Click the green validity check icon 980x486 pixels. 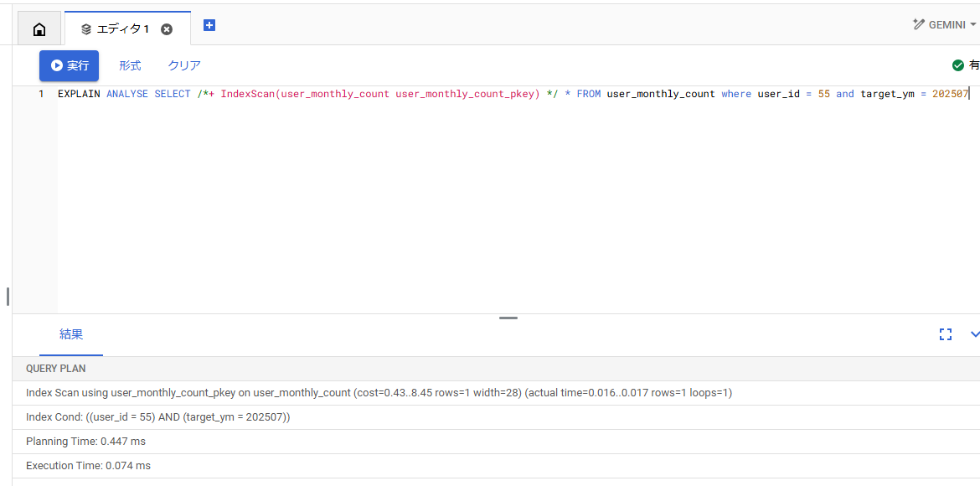coord(957,65)
